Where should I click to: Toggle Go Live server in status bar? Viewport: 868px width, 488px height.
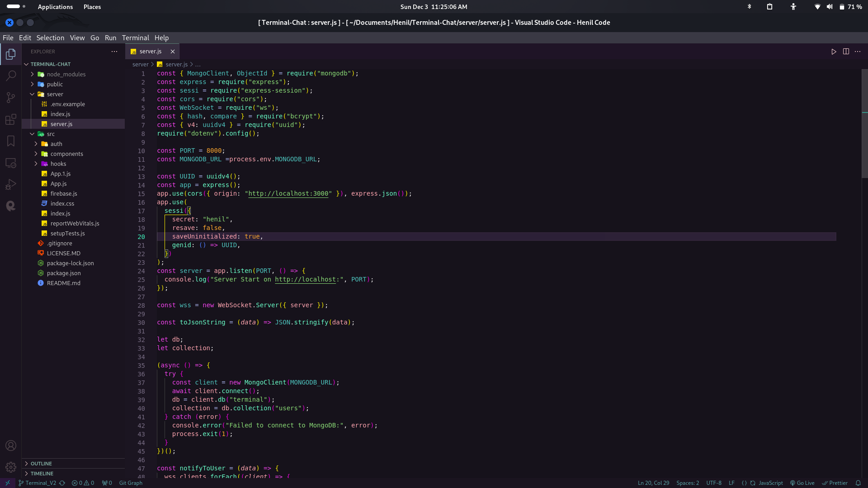click(x=802, y=483)
